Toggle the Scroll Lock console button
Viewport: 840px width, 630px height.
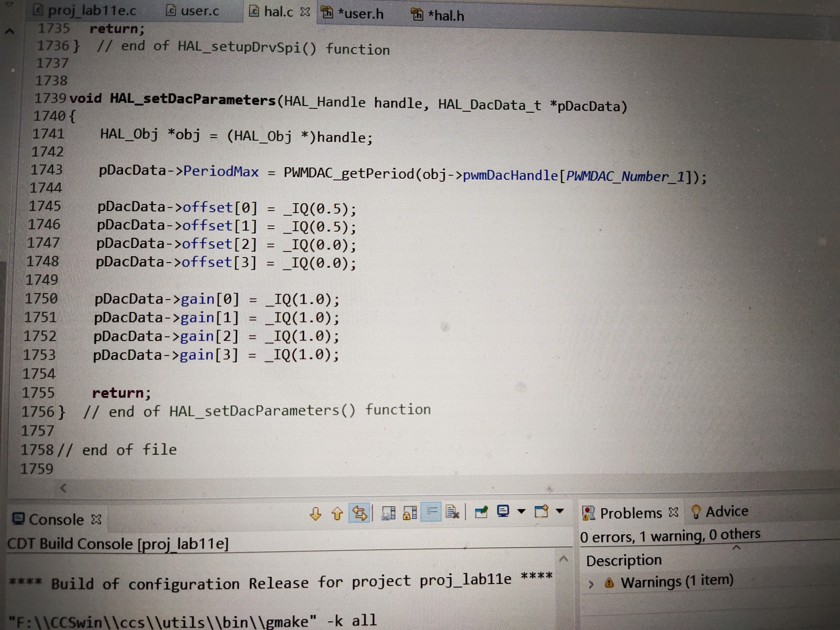click(410, 513)
